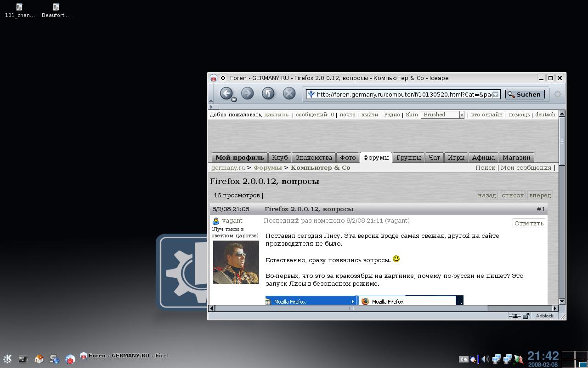Open the почта link
This screenshot has width=588, height=368.
tap(347, 115)
